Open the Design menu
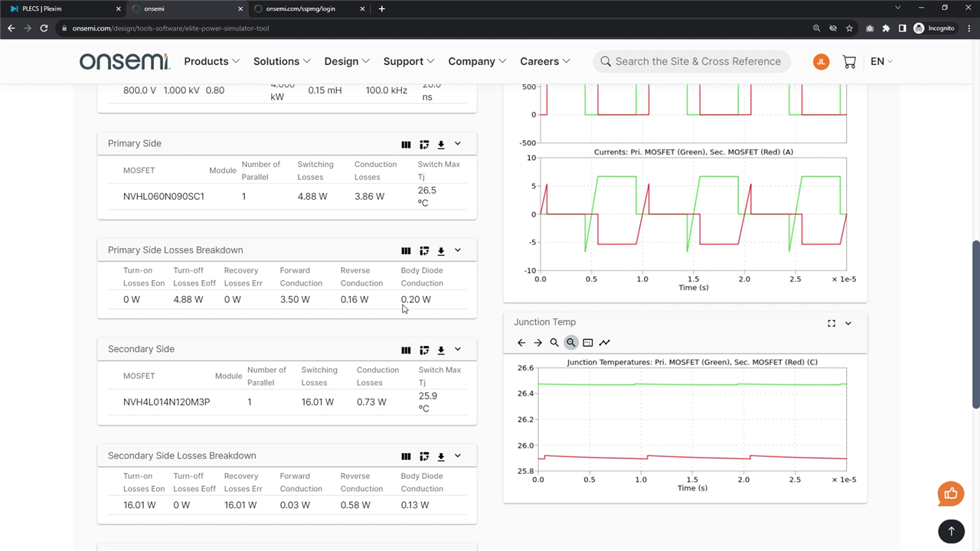Viewport: 980px width, 551px height. point(347,61)
